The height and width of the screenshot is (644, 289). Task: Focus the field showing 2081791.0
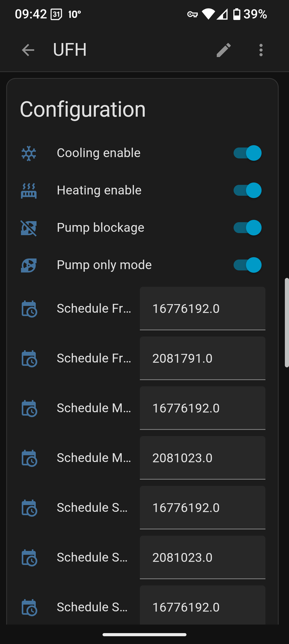point(202,358)
